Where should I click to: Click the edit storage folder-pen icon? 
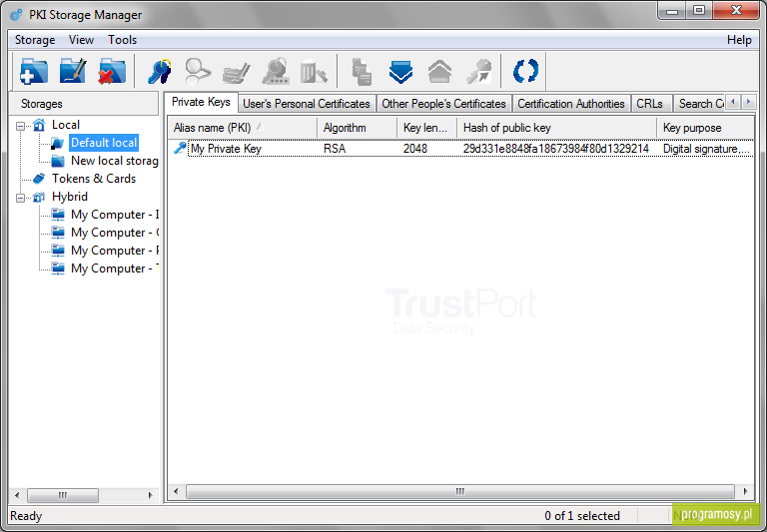[x=73, y=72]
